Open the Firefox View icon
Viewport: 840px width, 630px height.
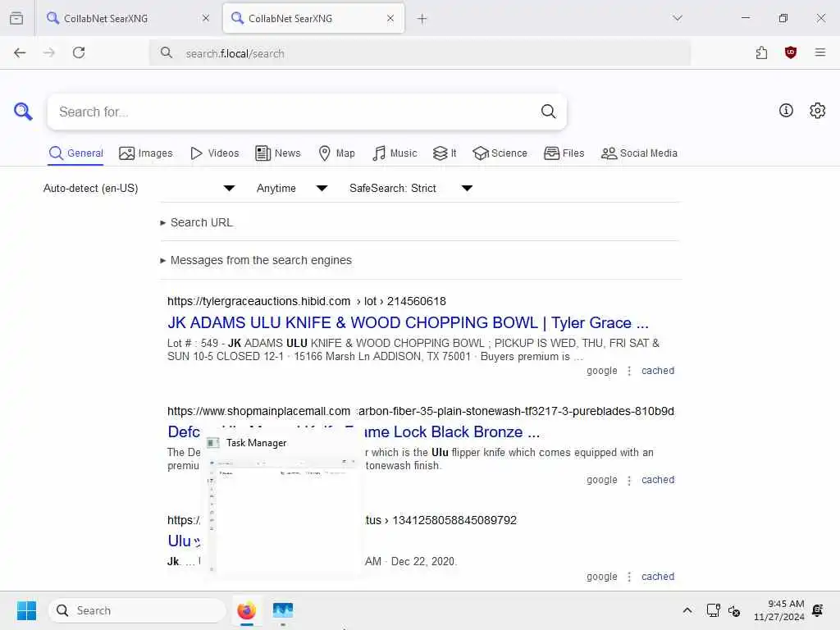click(16, 18)
